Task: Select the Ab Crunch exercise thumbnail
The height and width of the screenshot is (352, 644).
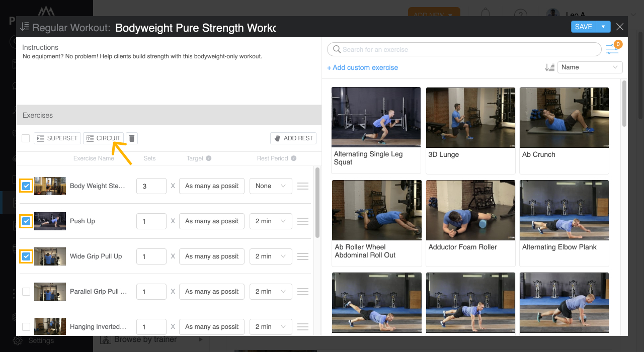Action: pos(564,117)
